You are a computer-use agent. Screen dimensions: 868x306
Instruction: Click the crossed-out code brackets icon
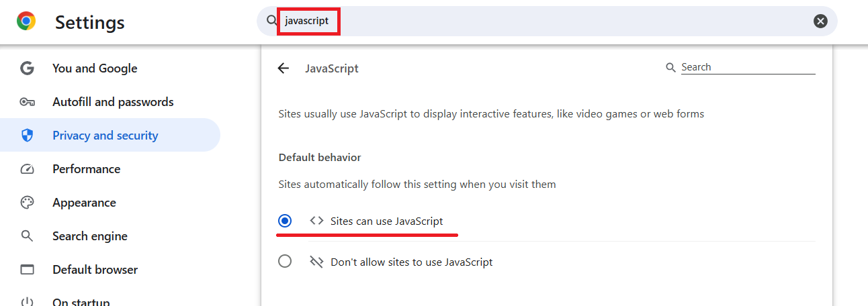[316, 262]
